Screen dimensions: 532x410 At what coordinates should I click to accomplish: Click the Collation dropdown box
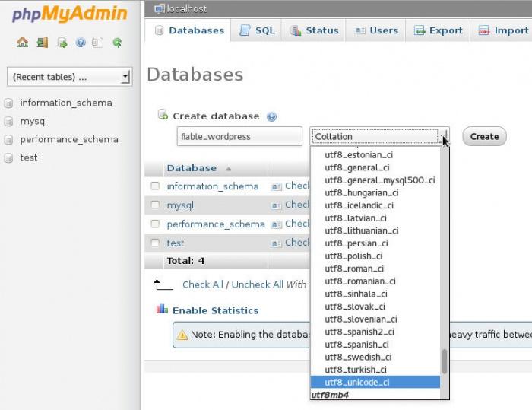(x=379, y=137)
